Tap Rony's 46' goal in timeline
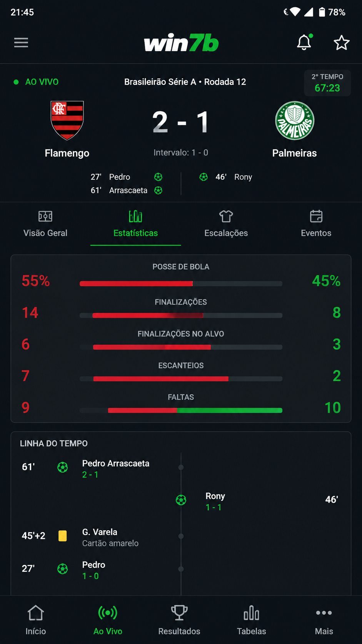The image size is (362, 644). pyautogui.click(x=258, y=501)
